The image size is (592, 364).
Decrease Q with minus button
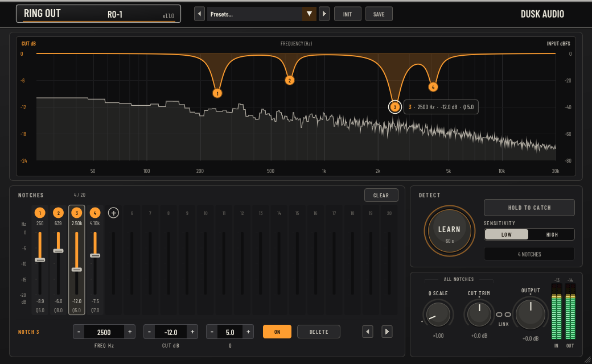pyautogui.click(x=212, y=332)
